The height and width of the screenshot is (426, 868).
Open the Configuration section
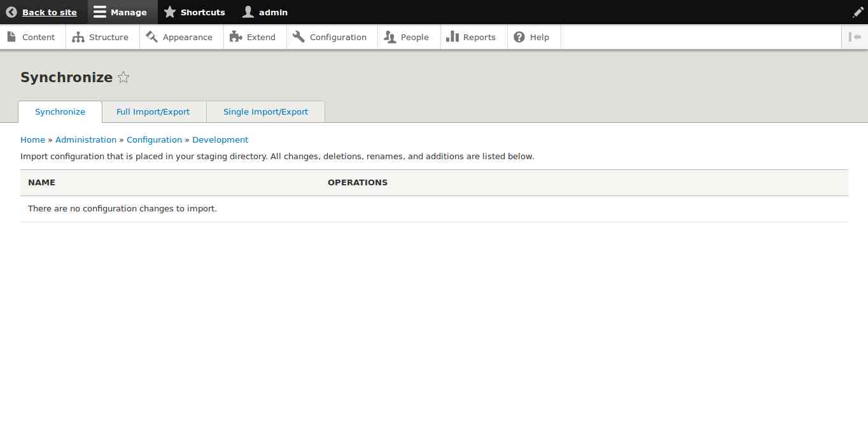coord(330,37)
